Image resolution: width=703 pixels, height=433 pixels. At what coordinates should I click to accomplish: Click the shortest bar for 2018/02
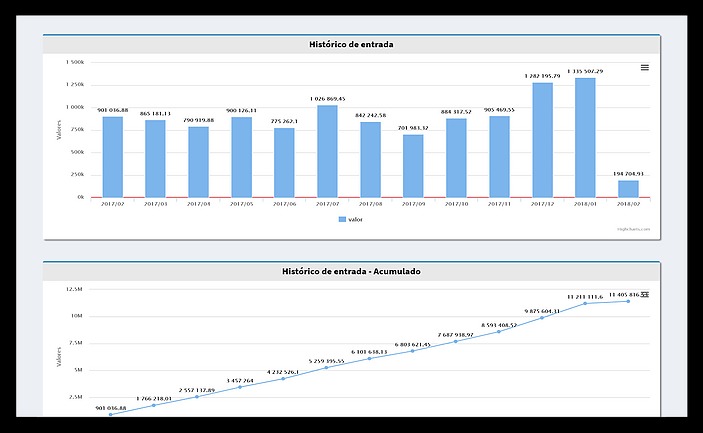click(628, 188)
